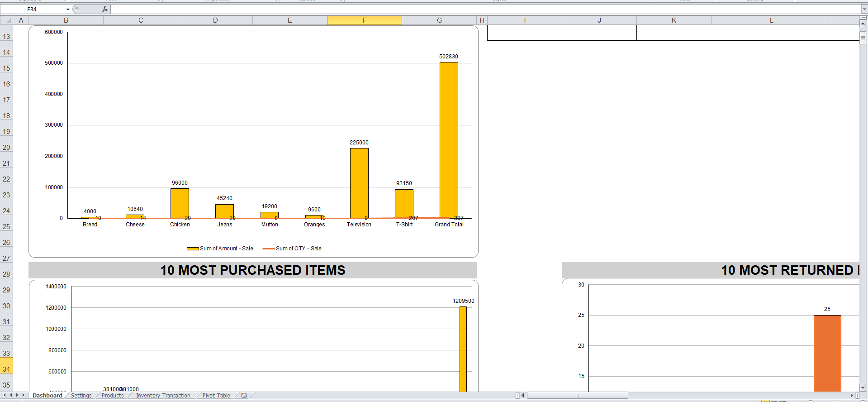The height and width of the screenshot is (402, 868).
Task: Click the Jeans bar labeled 45240
Action: pos(224,211)
